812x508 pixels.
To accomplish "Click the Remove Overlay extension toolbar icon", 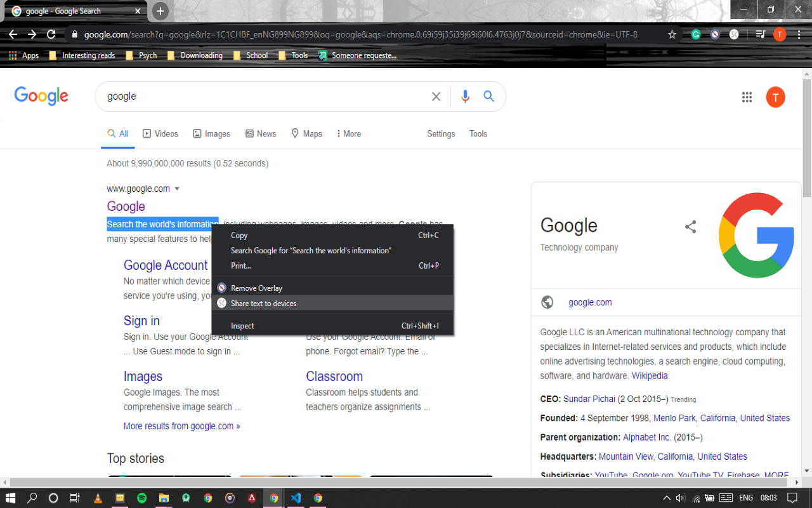I will coord(715,34).
